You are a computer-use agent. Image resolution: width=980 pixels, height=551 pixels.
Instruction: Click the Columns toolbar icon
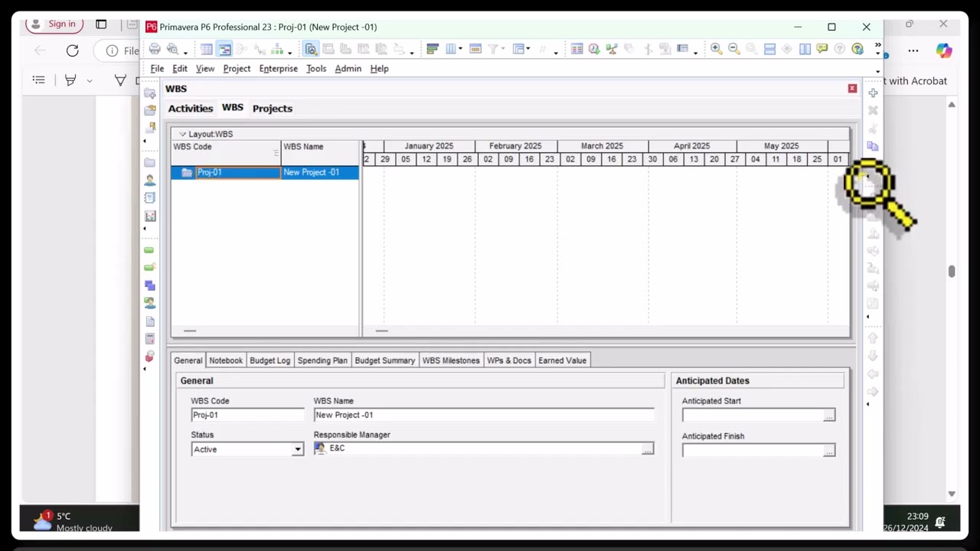pos(451,49)
